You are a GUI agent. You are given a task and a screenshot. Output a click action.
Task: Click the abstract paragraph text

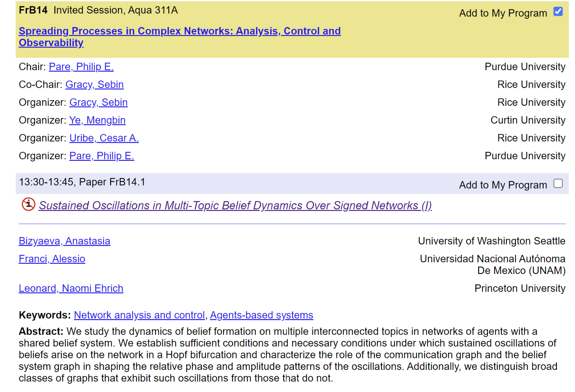click(x=287, y=355)
